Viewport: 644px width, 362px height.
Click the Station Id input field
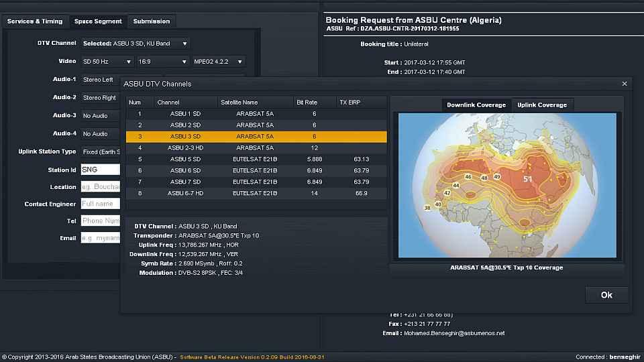tap(101, 170)
